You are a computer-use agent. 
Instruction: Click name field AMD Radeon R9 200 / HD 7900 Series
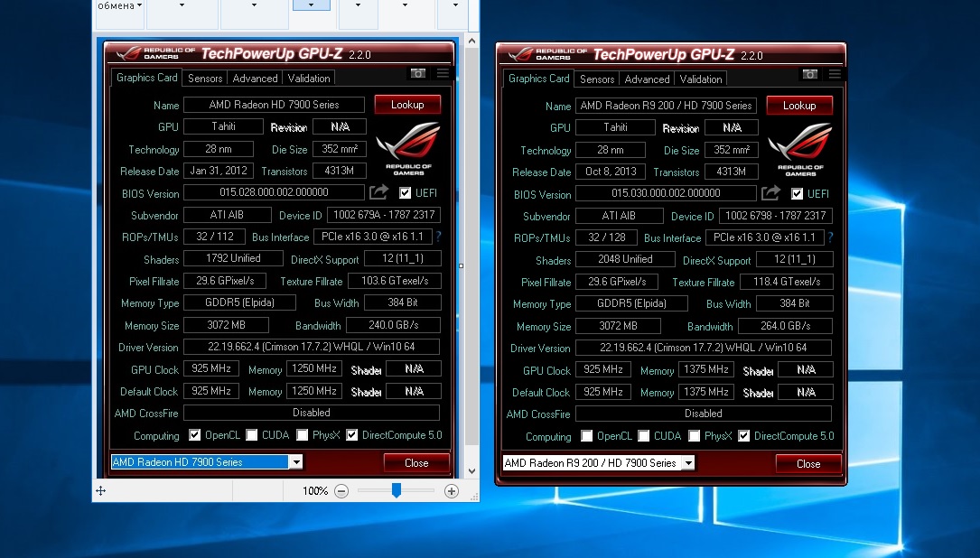click(666, 106)
